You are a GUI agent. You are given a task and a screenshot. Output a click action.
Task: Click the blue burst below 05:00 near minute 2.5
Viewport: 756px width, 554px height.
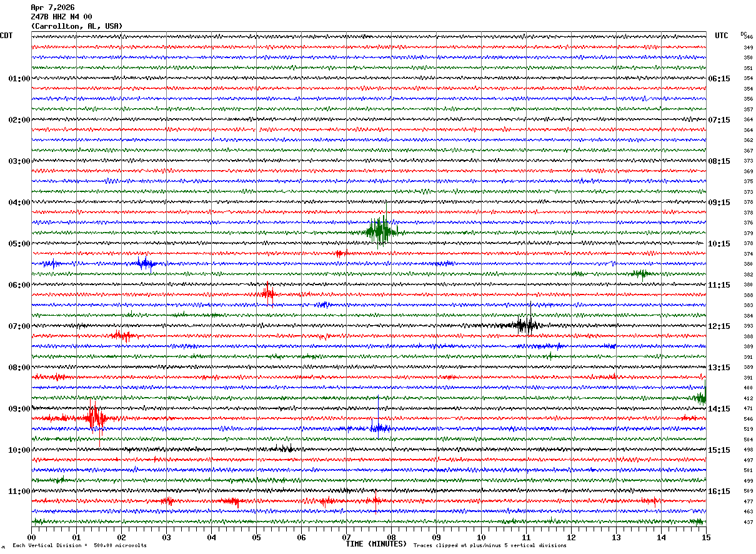147,263
